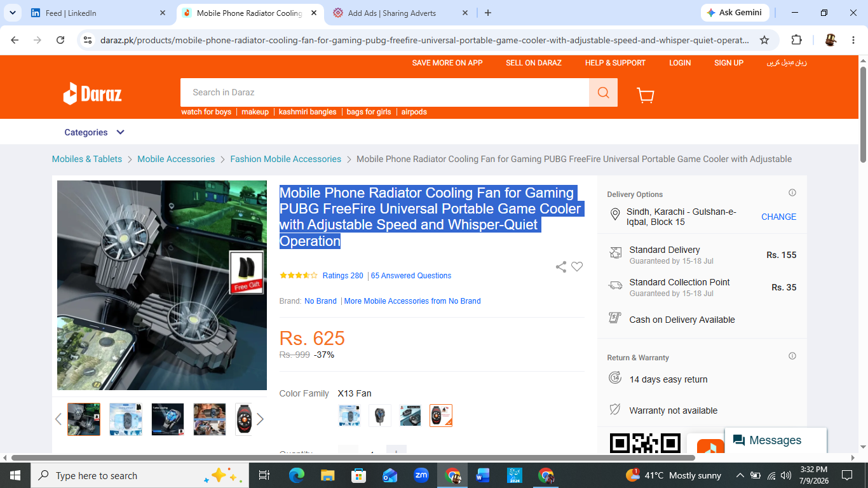
Task: View the 65 Answered Questions link
Action: click(x=411, y=276)
